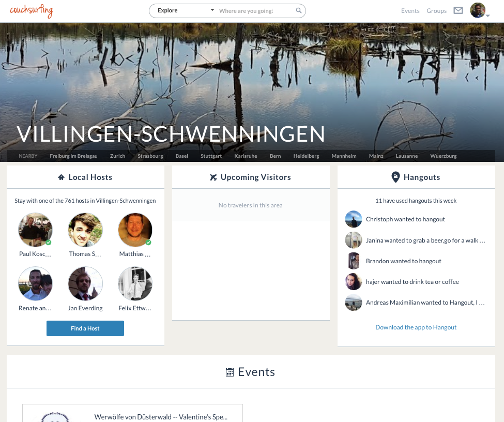Click 'Christoph wanted to hangout' text
The height and width of the screenshot is (422, 504).
[405, 219]
